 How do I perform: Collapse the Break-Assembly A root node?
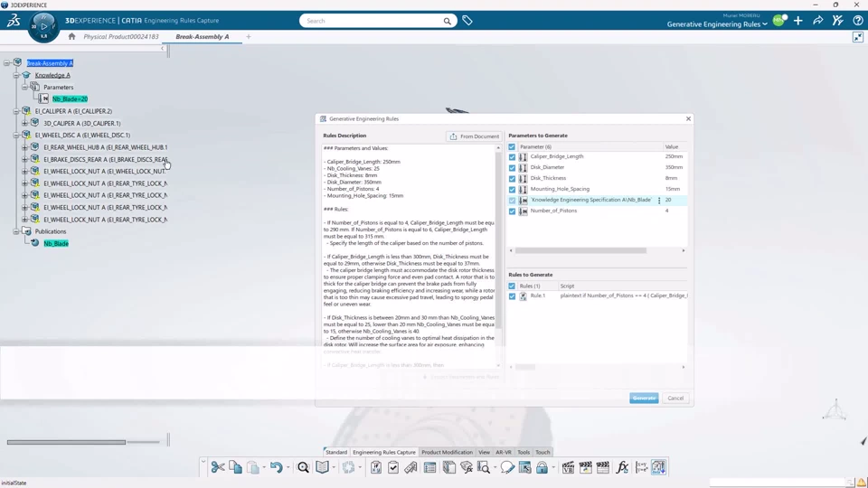pyautogui.click(x=7, y=63)
